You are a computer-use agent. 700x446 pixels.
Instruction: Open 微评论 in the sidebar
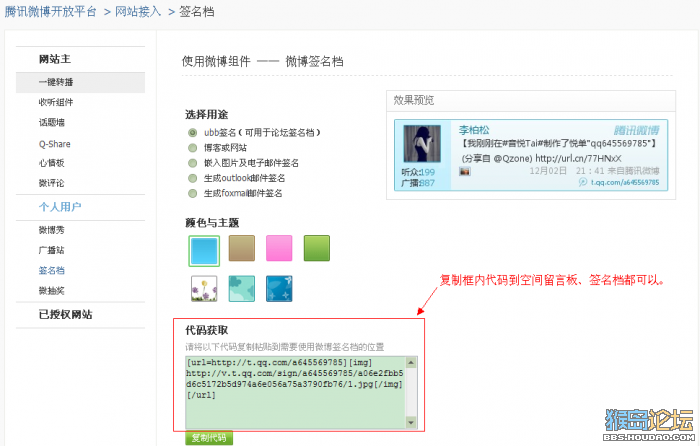(x=52, y=183)
